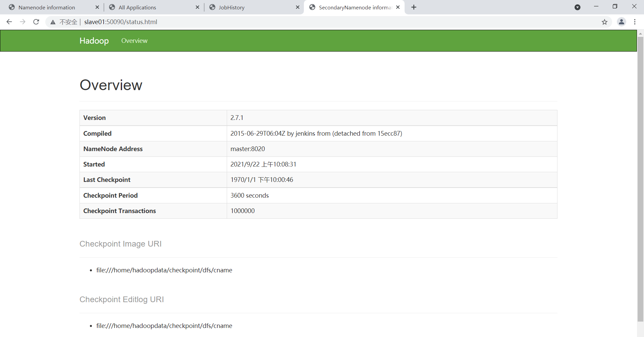644x337 pixels.
Task: Click the scrollbar up arrow
Action: tap(641, 33)
